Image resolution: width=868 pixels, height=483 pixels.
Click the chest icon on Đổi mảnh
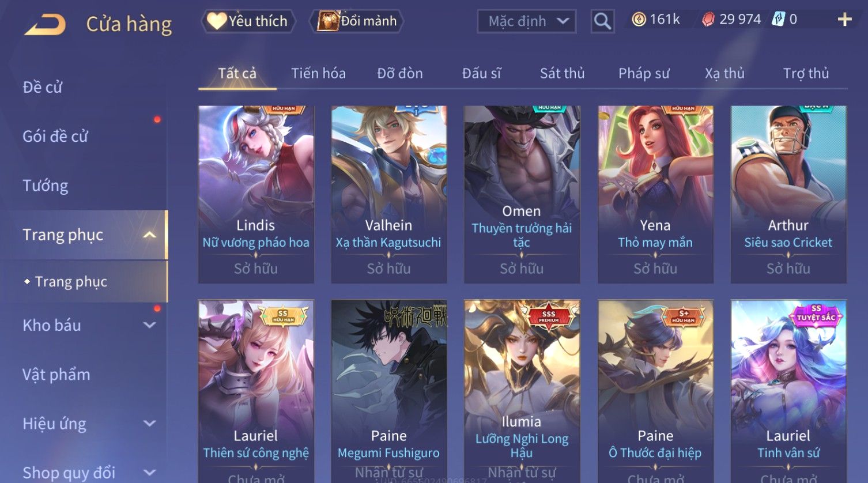(x=328, y=21)
